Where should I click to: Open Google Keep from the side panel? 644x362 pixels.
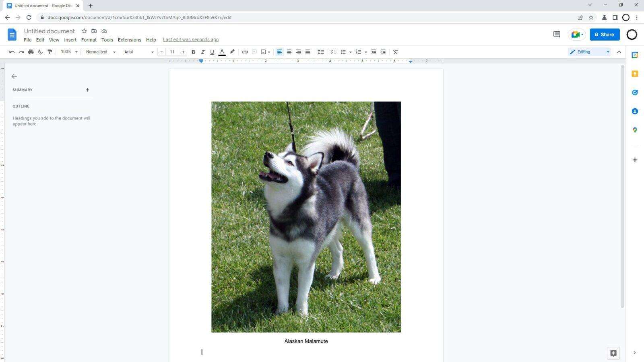tap(635, 74)
